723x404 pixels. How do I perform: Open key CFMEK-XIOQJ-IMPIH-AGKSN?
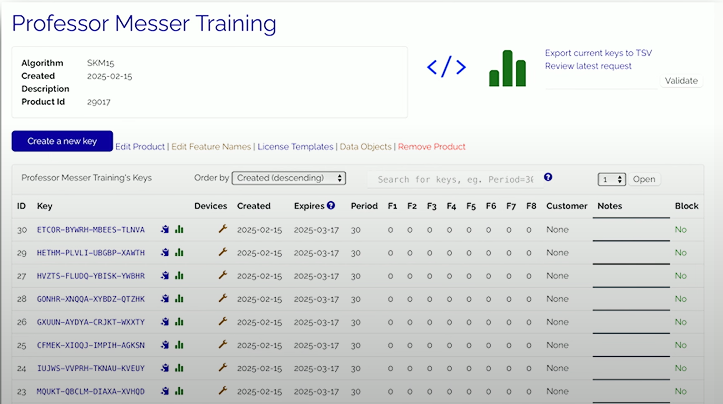coord(91,345)
